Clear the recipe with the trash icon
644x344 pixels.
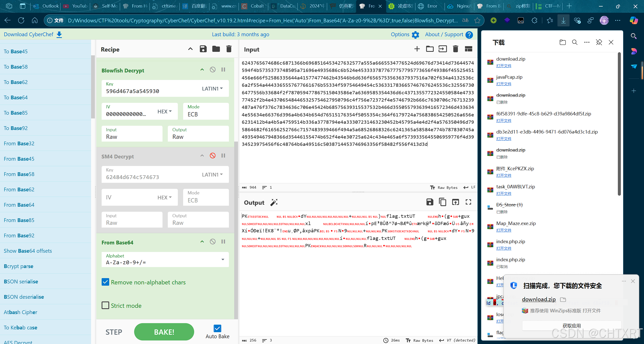pos(229,49)
